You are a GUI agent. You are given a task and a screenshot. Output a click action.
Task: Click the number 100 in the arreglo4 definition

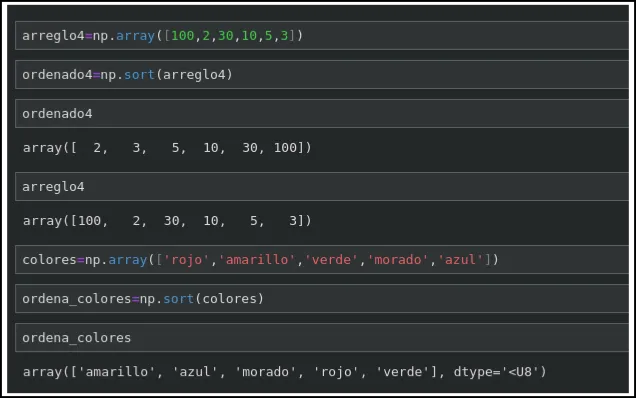click(x=183, y=36)
